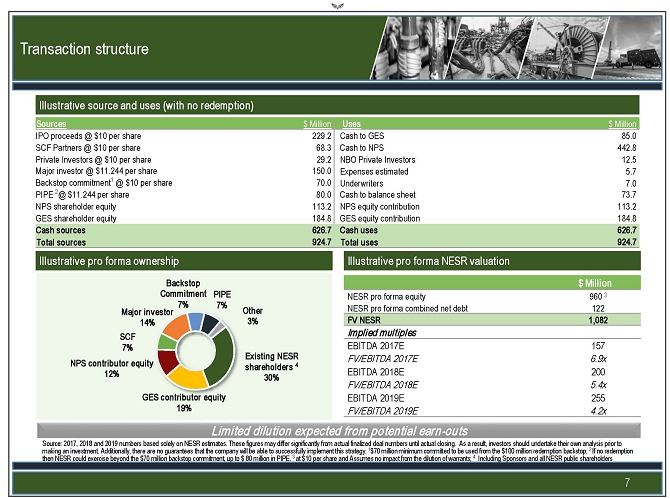
Task: Click the cable reel photo in header
Action: click(564, 48)
